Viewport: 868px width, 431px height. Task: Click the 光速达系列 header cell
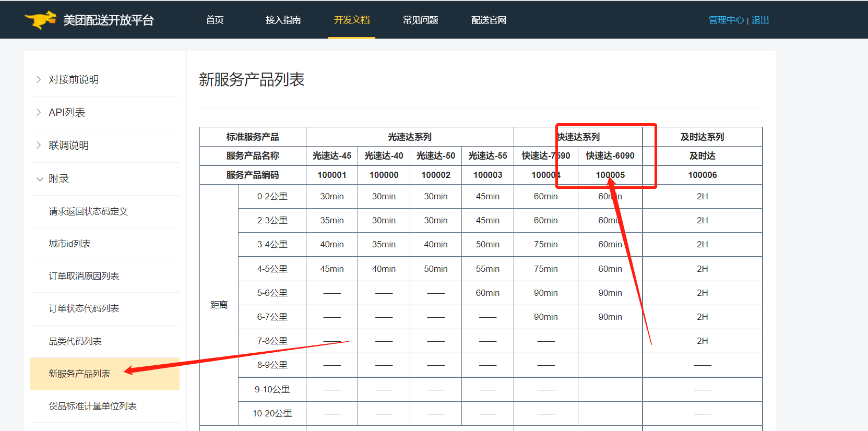coord(410,137)
